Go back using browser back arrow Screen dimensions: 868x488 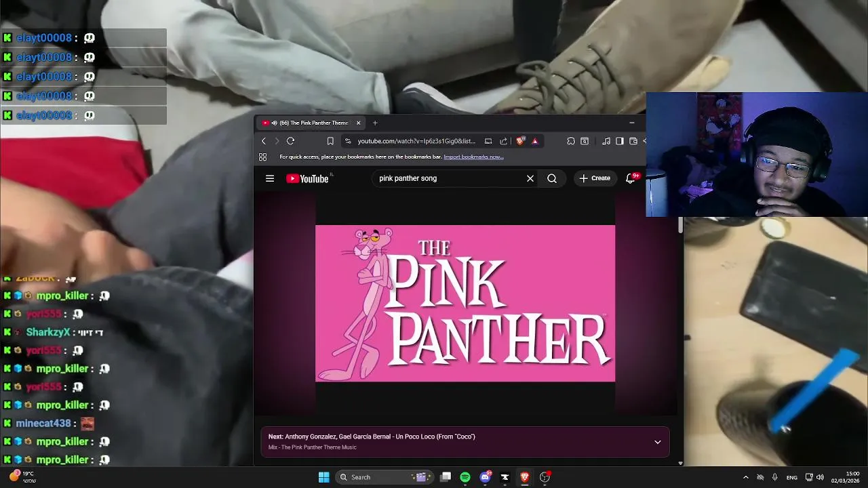coord(264,141)
